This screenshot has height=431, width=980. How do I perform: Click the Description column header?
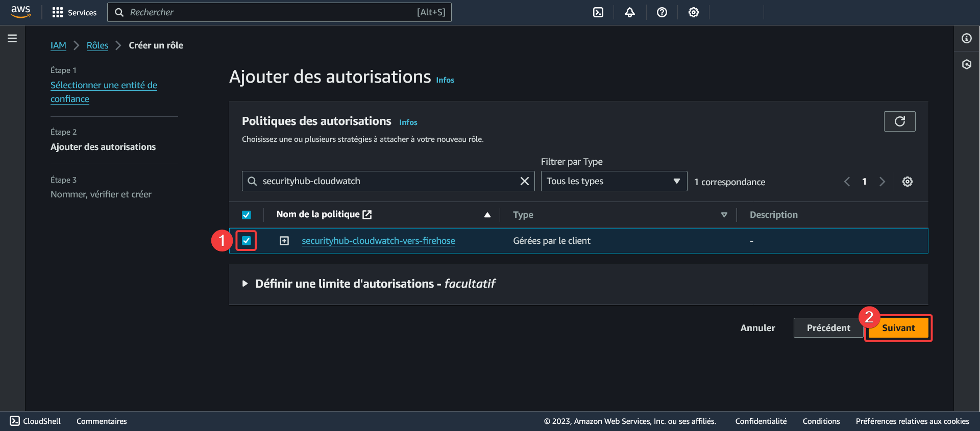[773, 215]
